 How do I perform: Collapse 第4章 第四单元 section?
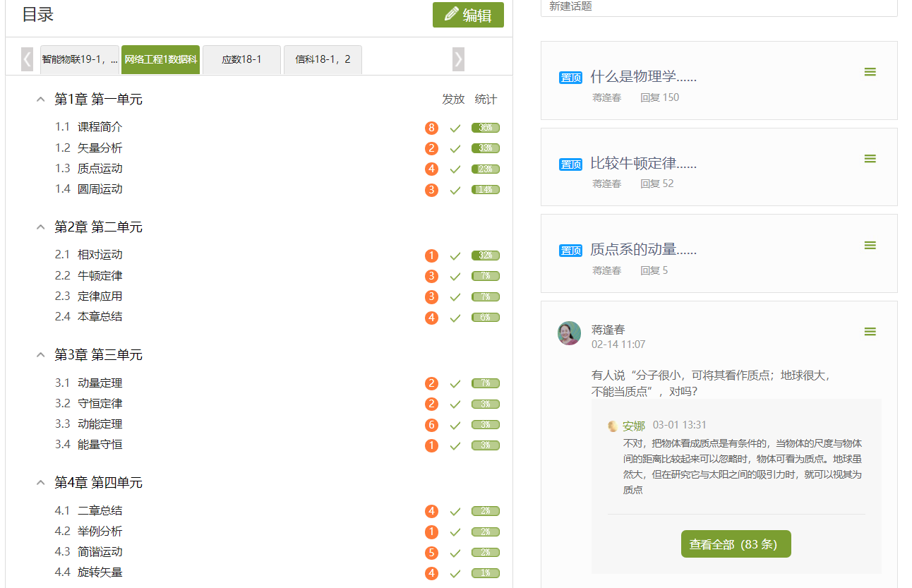tap(40, 483)
